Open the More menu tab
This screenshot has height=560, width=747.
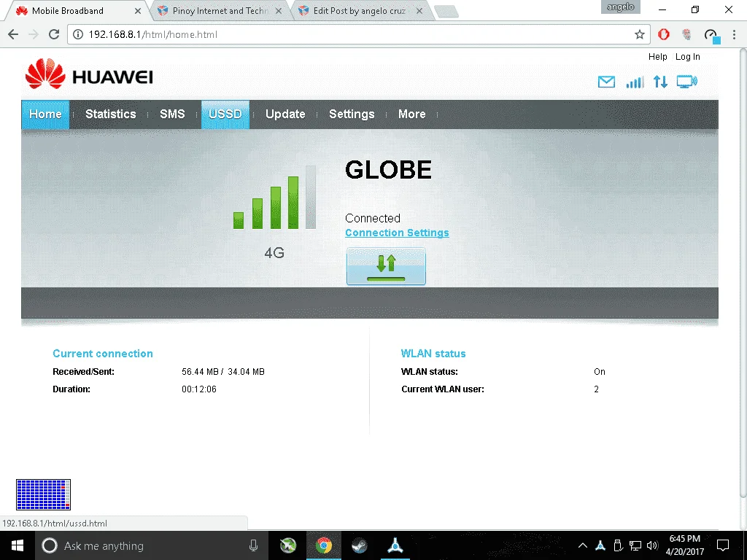pos(411,114)
